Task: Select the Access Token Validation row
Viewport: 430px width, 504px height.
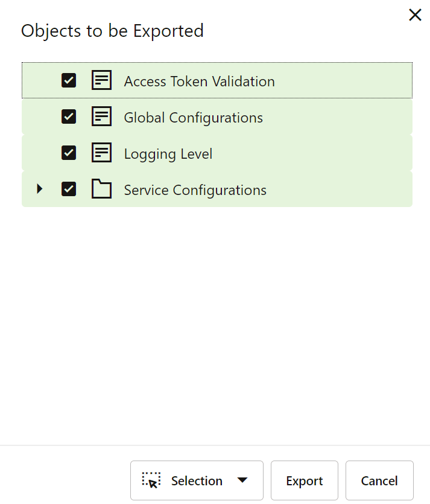Action: 199,80
